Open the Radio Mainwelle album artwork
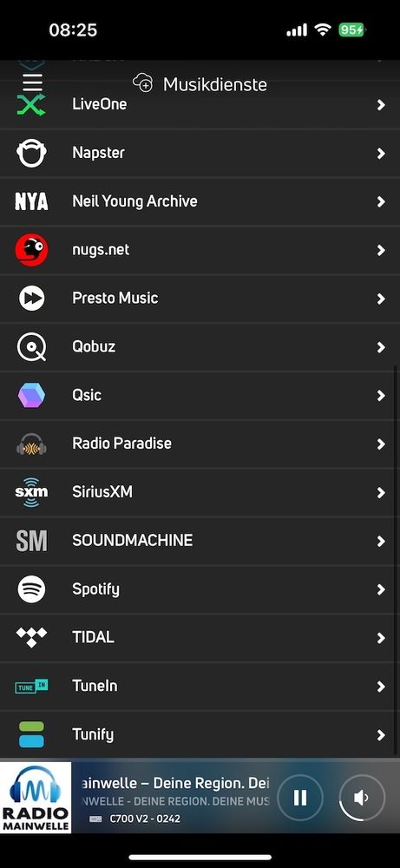400x868 pixels. pyautogui.click(x=36, y=797)
